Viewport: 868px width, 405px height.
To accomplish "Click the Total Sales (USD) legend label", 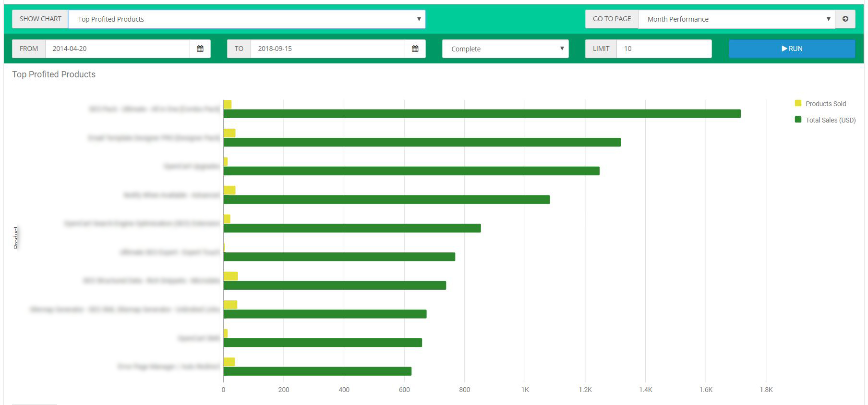I will [831, 120].
